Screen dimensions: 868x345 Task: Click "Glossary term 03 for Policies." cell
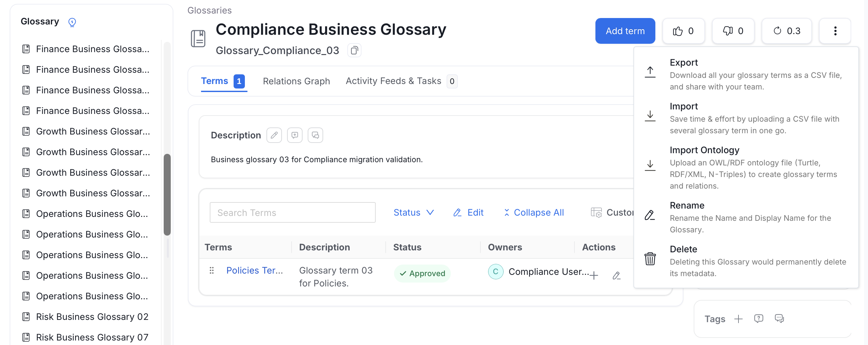click(x=336, y=277)
